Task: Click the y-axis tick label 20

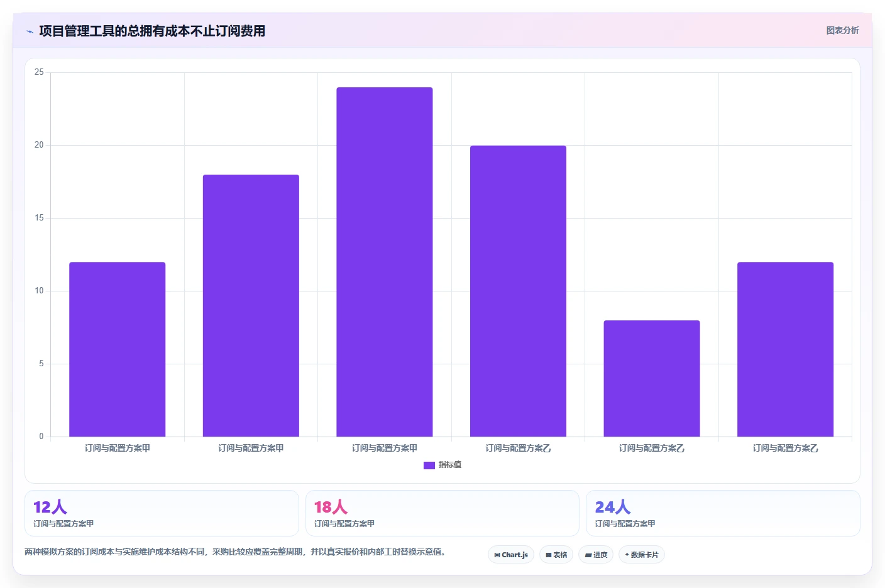Action: [x=39, y=145]
